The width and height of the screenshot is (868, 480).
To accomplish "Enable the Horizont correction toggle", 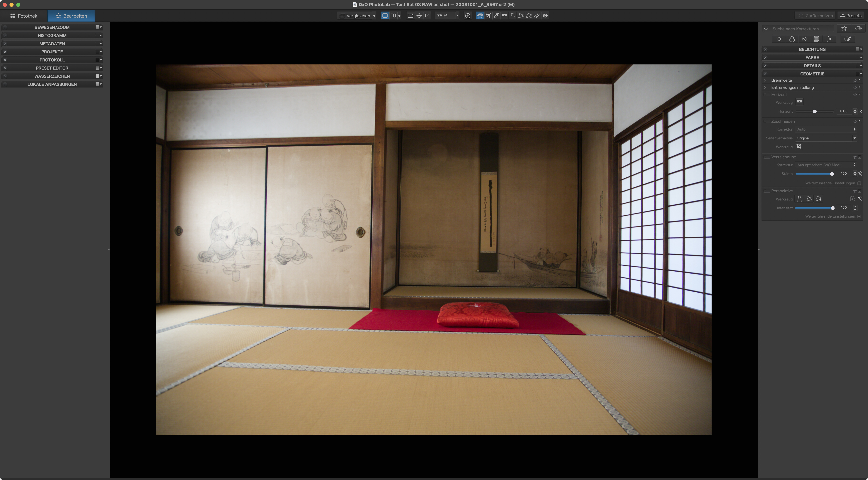I will pyautogui.click(x=767, y=95).
